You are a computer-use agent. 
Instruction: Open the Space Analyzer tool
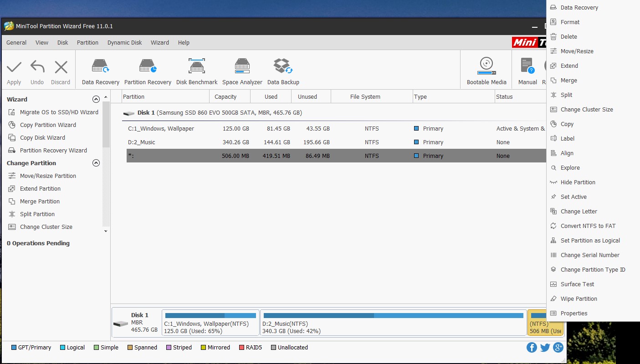point(242,71)
